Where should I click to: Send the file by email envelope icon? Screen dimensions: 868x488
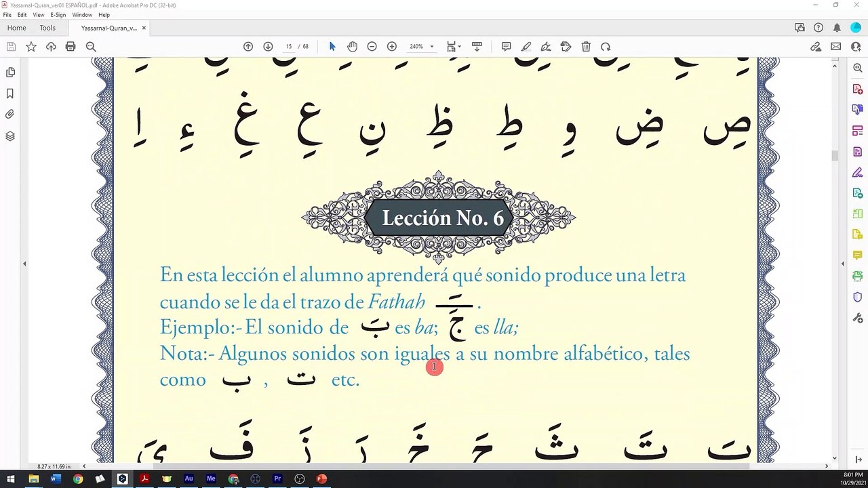pyautogui.click(x=836, y=47)
